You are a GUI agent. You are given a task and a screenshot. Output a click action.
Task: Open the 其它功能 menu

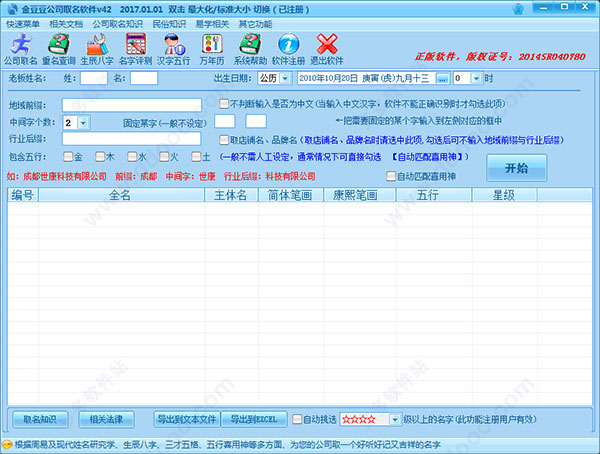(255, 24)
